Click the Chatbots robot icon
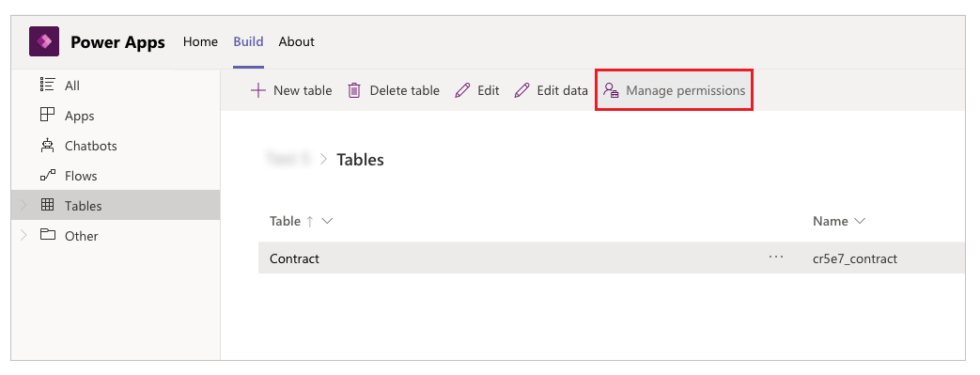Image resolution: width=980 pixels, height=375 pixels. coord(48,145)
